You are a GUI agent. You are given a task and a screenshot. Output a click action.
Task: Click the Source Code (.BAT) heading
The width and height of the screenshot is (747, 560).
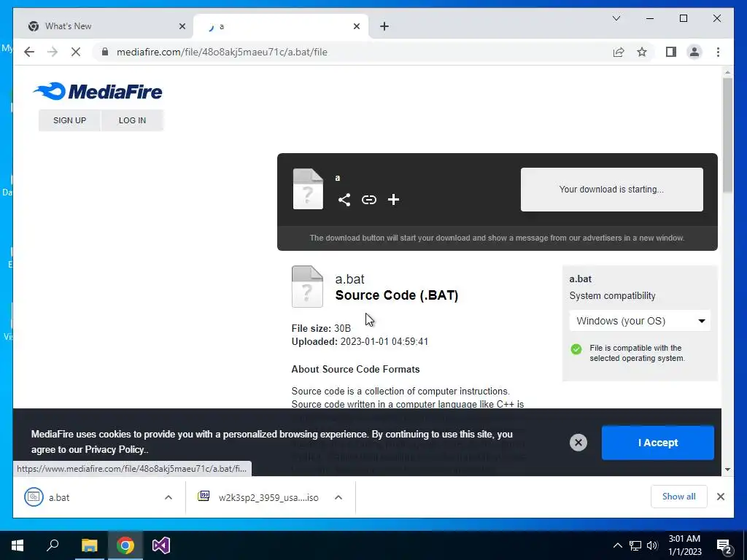click(x=396, y=295)
